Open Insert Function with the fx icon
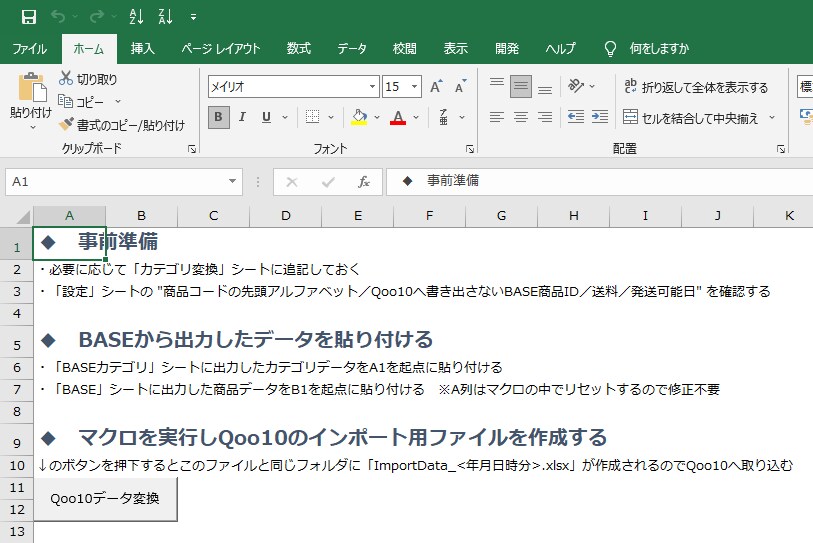Screen dimensions: 813x543 [x=363, y=182]
